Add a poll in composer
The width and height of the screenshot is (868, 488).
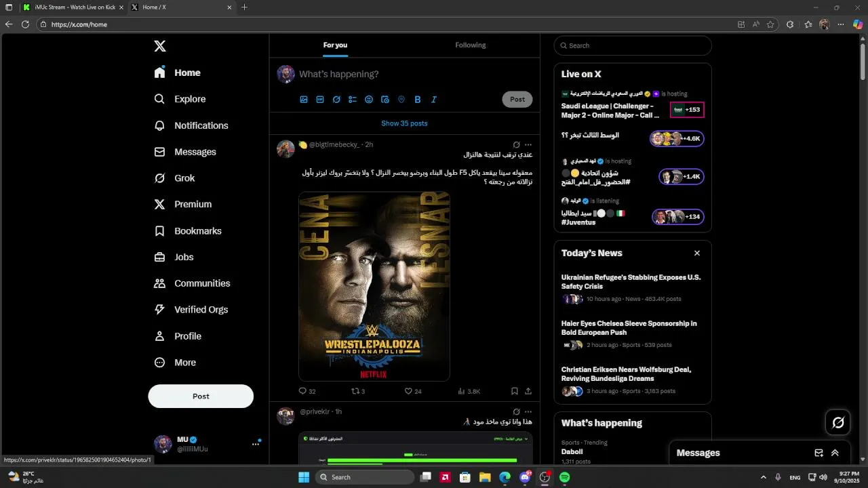click(x=353, y=100)
